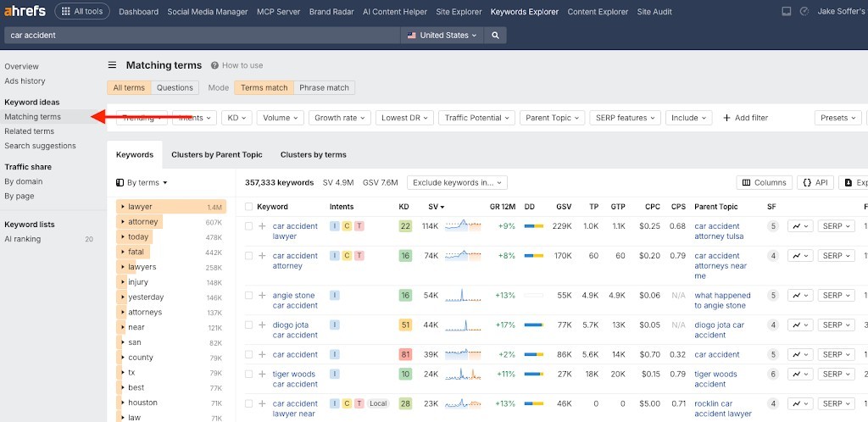Check the checkbox for plain car accident row
The width and height of the screenshot is (868, 422).
point(248,354)
